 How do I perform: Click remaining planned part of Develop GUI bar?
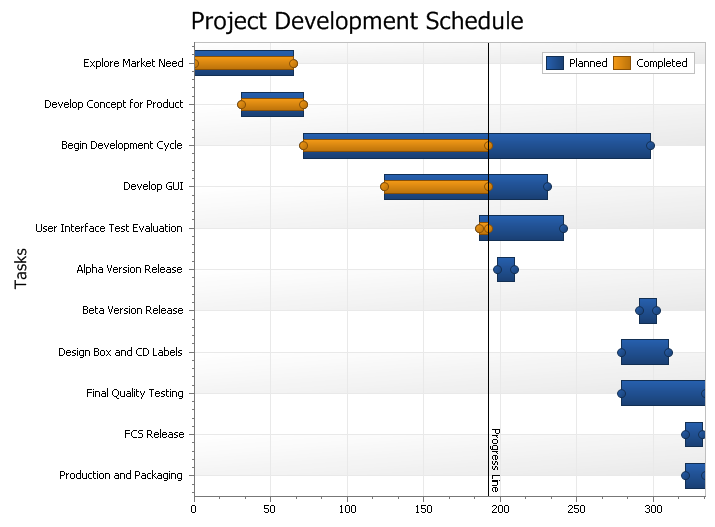click(518, 187)
